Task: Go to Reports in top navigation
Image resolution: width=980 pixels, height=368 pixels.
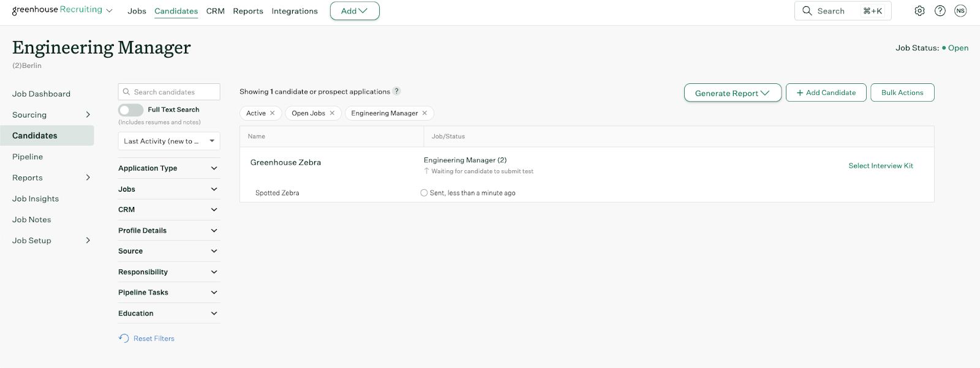Action: click(x=248, y=11)
